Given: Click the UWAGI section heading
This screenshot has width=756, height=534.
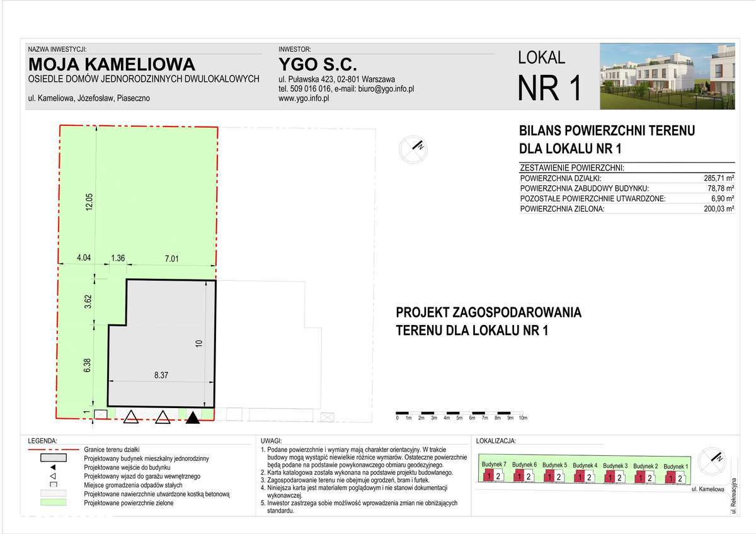Looking at the screenshot, I should (x=270, y=441).
